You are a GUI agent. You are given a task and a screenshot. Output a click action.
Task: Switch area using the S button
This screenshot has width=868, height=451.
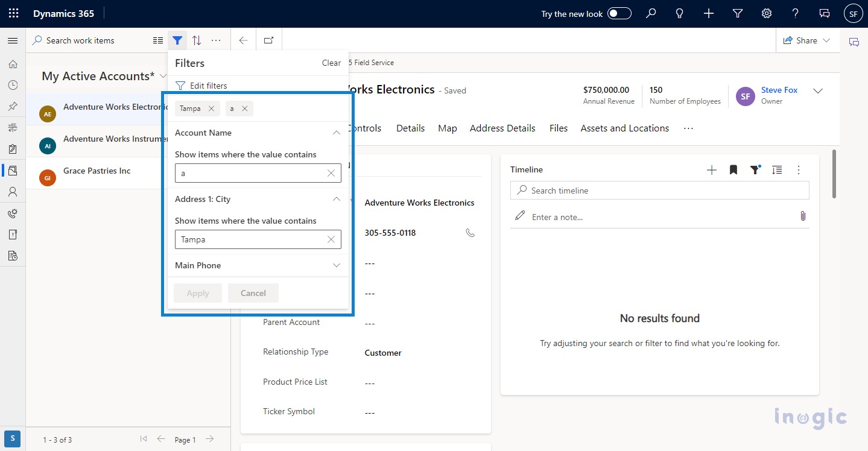[x=13, y=438]
